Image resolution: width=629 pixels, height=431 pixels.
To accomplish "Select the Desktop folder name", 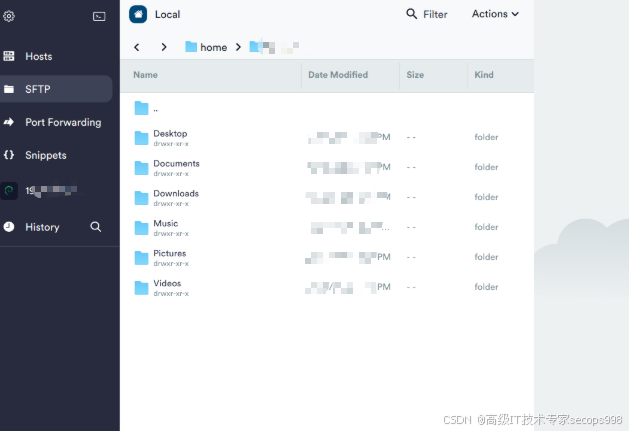I will (x=170, y=134).
